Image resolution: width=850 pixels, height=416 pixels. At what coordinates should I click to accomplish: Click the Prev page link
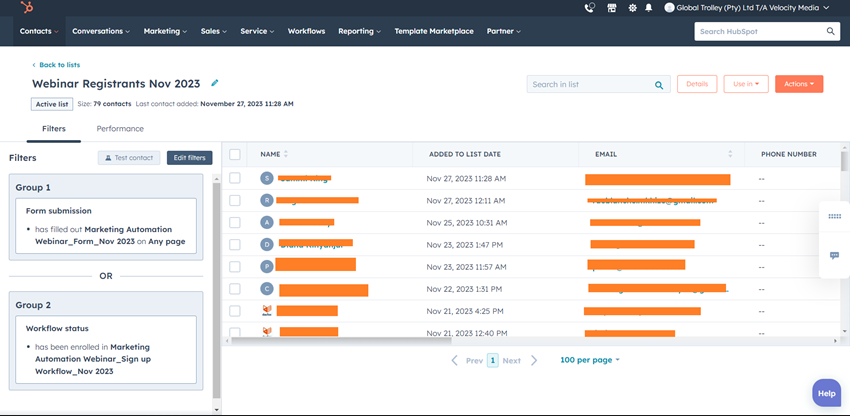(474, 361)
